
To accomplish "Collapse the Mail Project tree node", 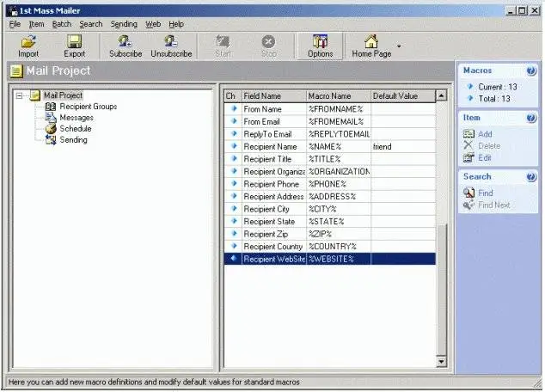I will (20, 95).
